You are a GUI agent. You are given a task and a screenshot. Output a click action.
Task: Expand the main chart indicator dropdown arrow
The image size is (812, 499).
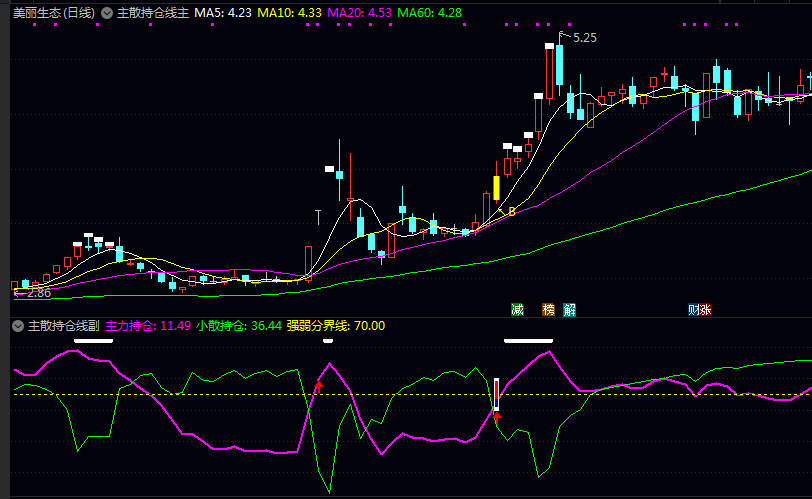pyautogui.click(x=107, y=14)
